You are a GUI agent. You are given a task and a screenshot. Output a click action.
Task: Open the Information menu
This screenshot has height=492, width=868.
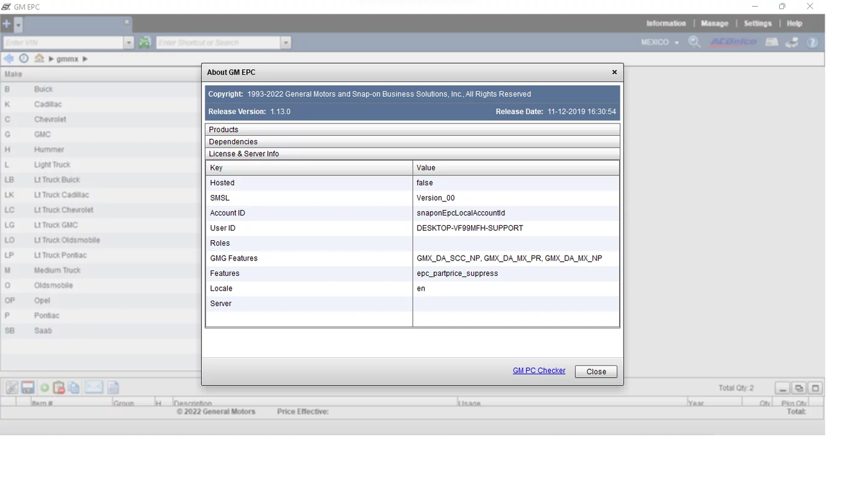point(666,23)
